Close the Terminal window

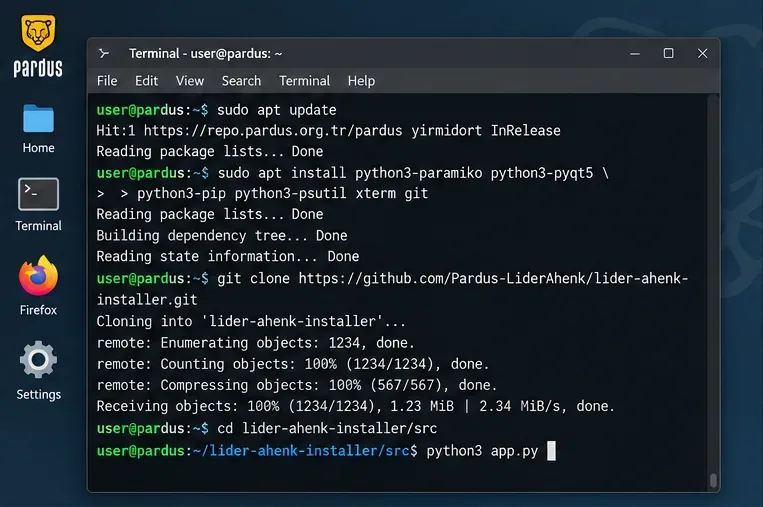702,53
